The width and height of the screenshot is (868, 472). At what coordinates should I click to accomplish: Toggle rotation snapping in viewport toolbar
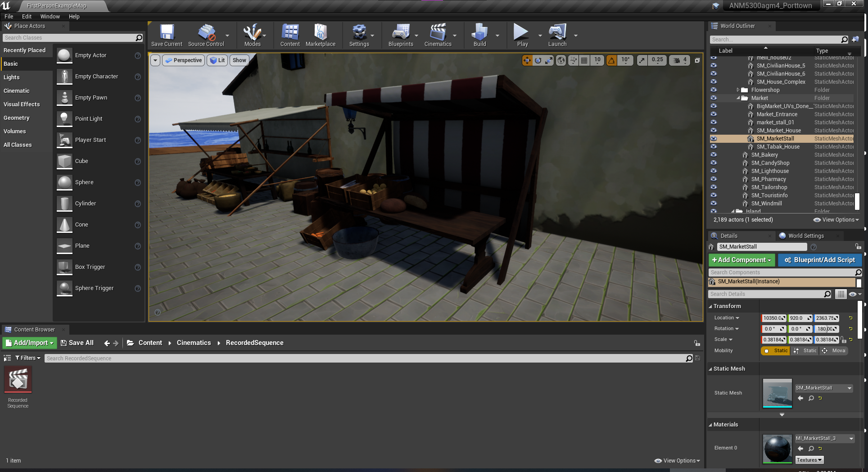[611, 60]
